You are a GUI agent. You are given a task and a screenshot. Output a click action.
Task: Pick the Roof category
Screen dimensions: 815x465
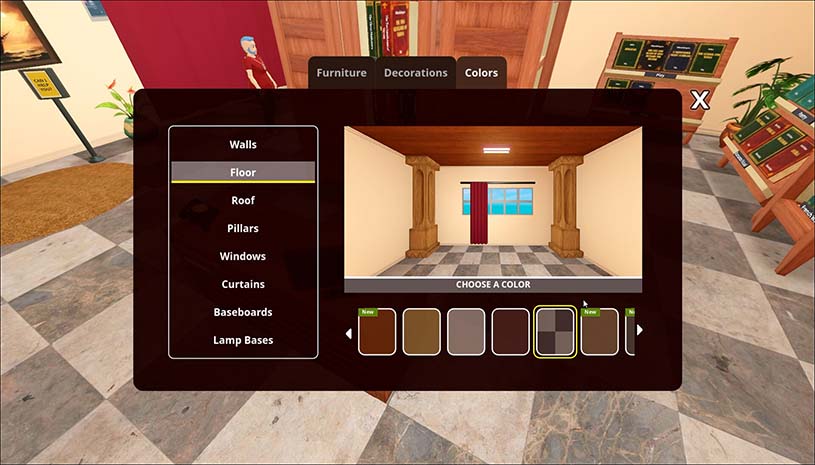243,200
